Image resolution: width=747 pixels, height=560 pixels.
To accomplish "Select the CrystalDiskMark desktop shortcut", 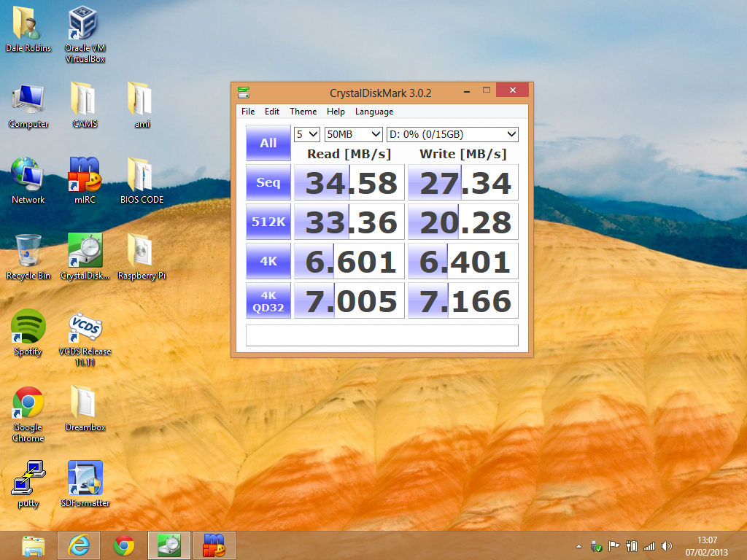I will [x=85, y=251].
